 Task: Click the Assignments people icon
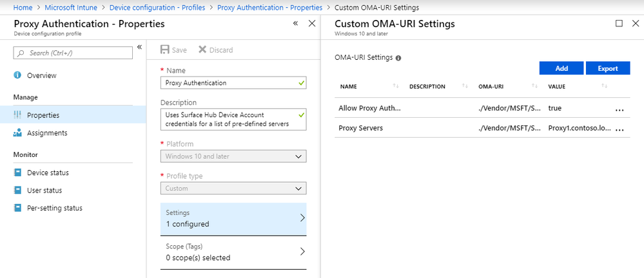click(x=17, y=133)
